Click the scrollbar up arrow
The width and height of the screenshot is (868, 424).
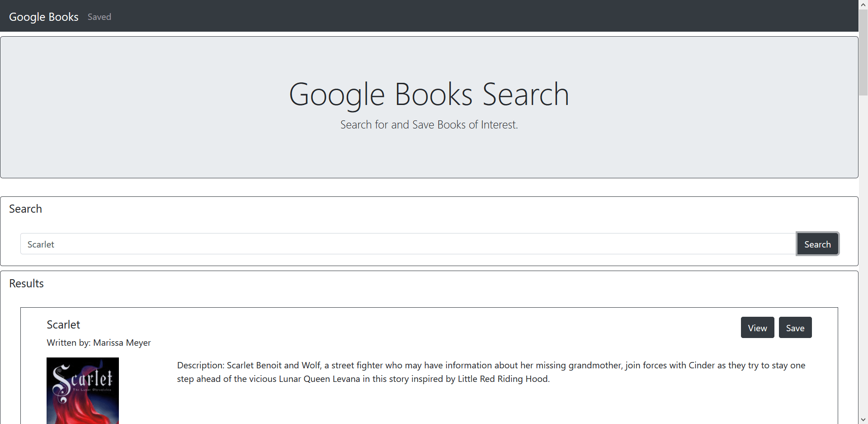pos(863,4)
